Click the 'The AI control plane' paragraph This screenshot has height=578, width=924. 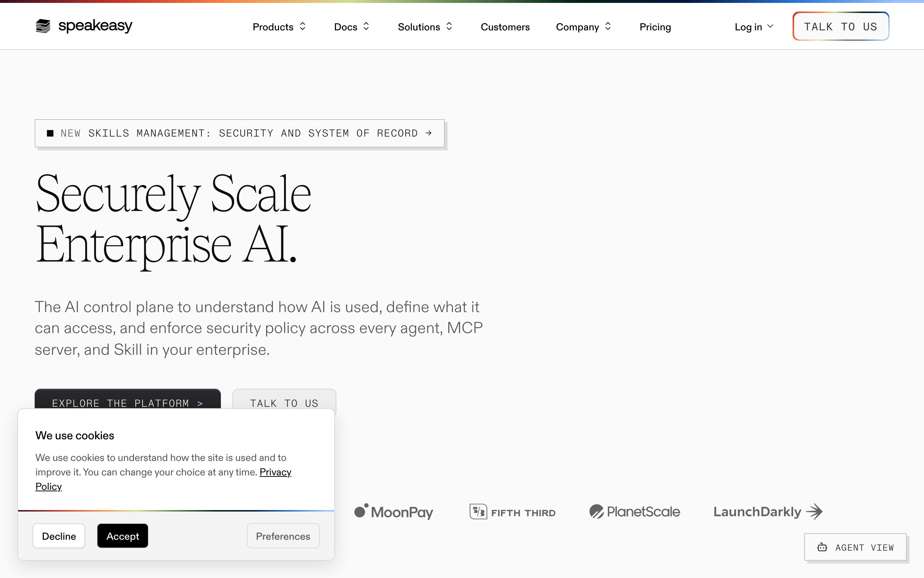(259, 328)
